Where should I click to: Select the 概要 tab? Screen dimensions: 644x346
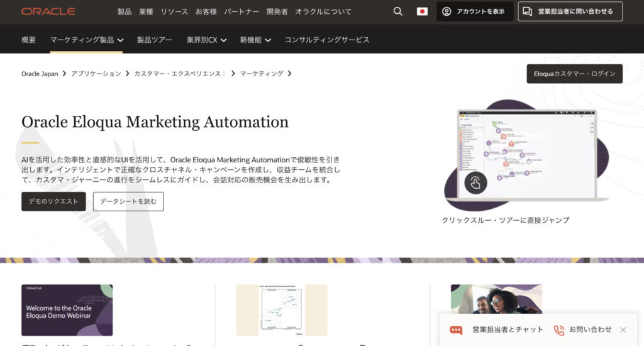click(28, 40)
